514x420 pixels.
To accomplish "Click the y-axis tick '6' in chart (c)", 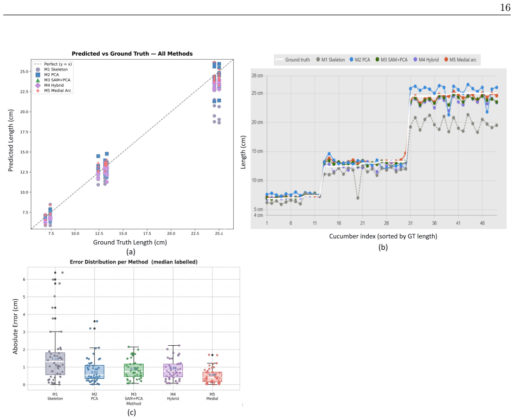I will (x=24, y=280).
